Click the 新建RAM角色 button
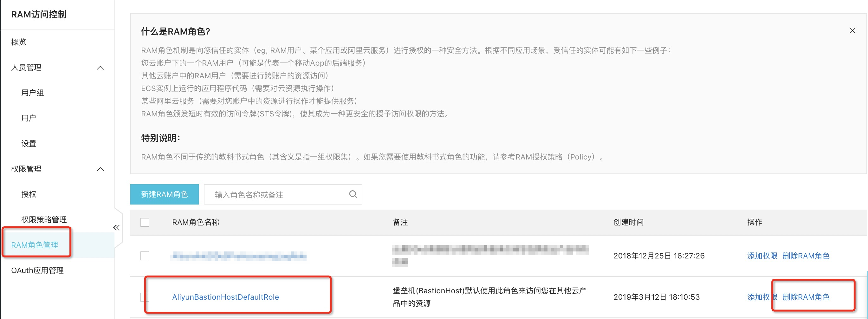Image resolution: width=868 pixels, height=319 pixels. click(165, 194)
